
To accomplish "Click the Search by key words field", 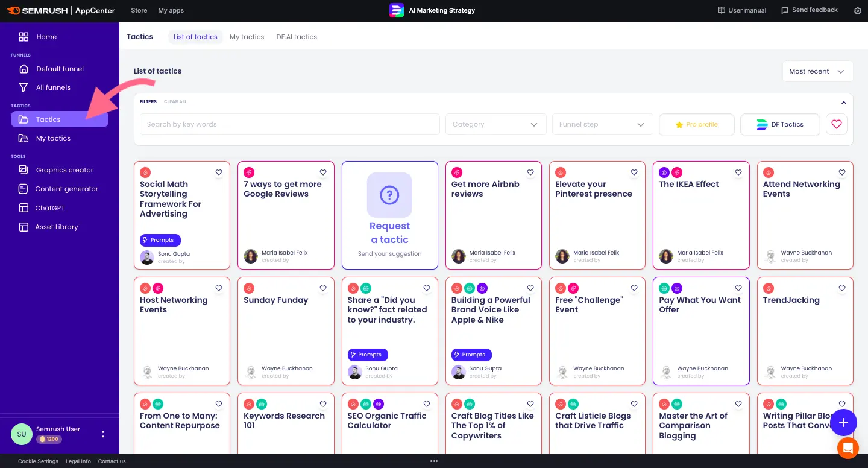I will tap(289, 124).
